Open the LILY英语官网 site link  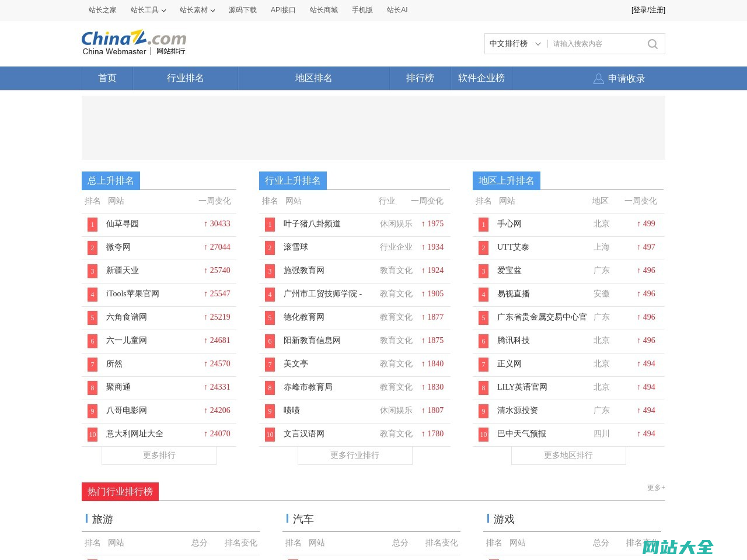522,387
